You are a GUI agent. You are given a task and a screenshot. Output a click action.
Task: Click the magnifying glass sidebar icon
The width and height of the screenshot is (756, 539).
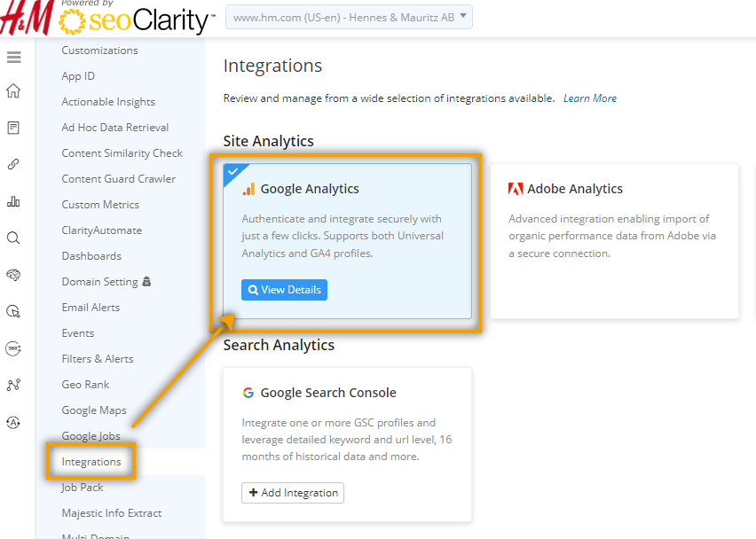[x=13, y=238]
